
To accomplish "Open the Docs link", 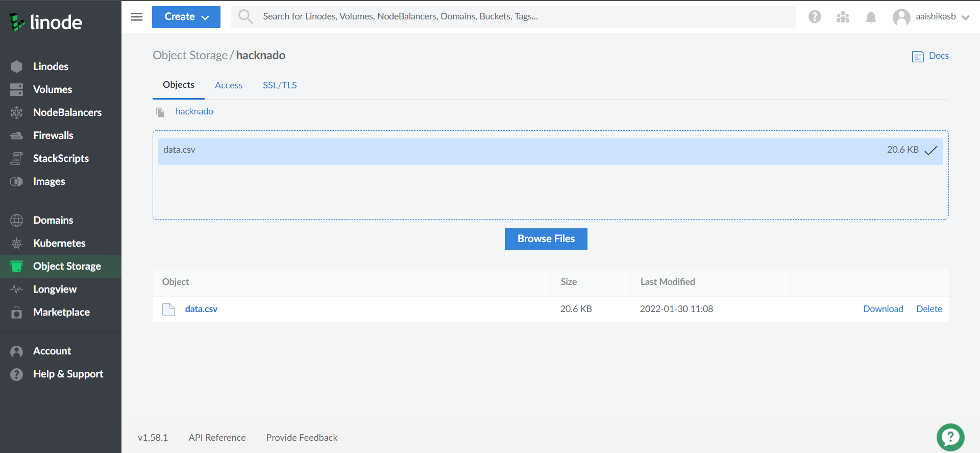I will click(939, 56).
